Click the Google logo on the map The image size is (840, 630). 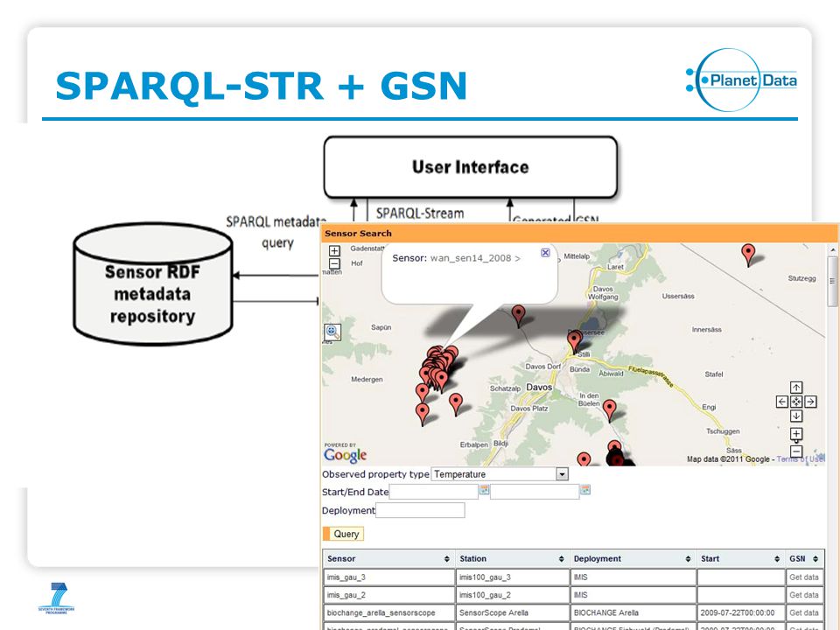(x=345, y=455)
